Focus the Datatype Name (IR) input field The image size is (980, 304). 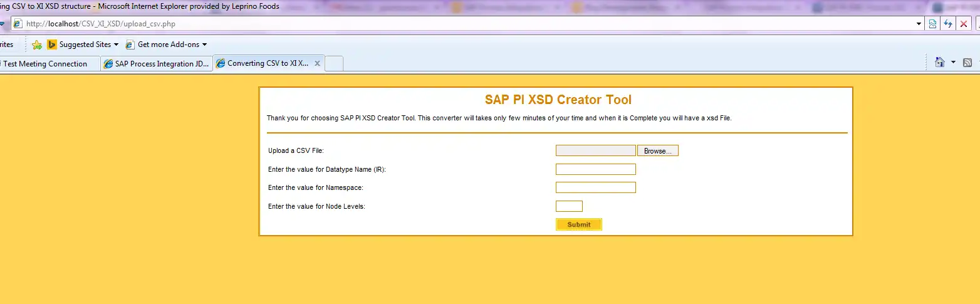[x=595, y=169]
